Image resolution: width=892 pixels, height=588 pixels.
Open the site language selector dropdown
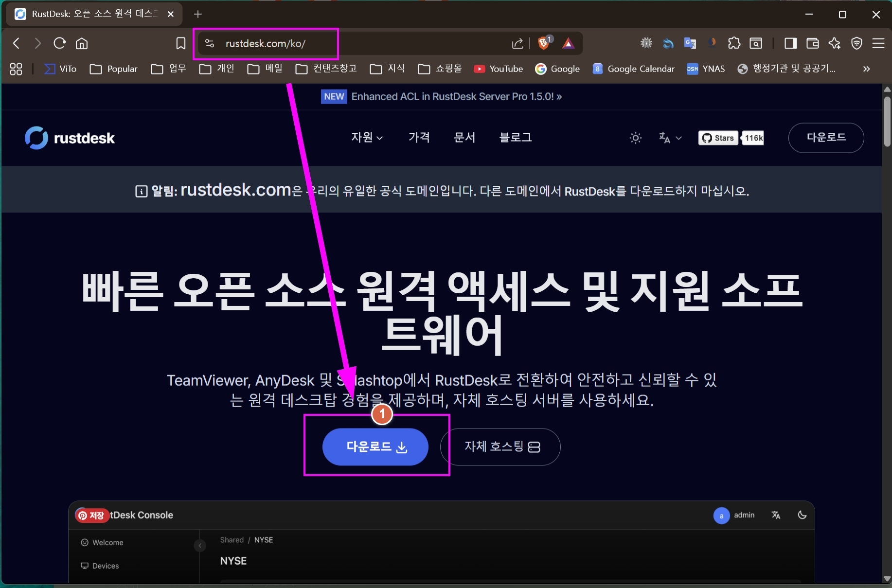click(670, 138)
